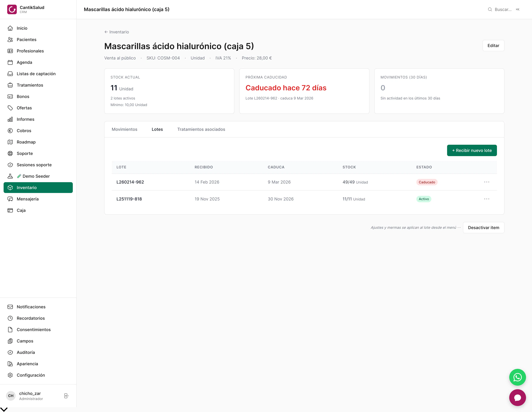The height and width of the screenshot is (412, 532).
Task: Click the Activo status badge
Action: coord(424,199)
